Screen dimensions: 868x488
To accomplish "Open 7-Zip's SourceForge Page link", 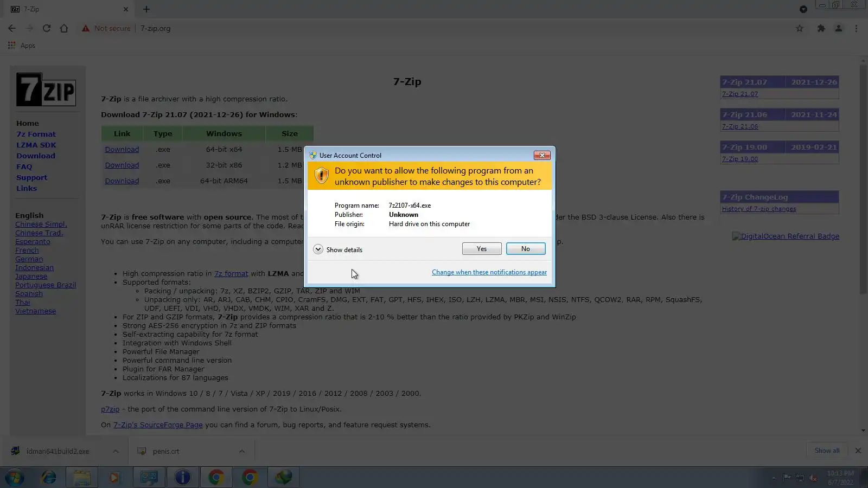I will point(158,425).
